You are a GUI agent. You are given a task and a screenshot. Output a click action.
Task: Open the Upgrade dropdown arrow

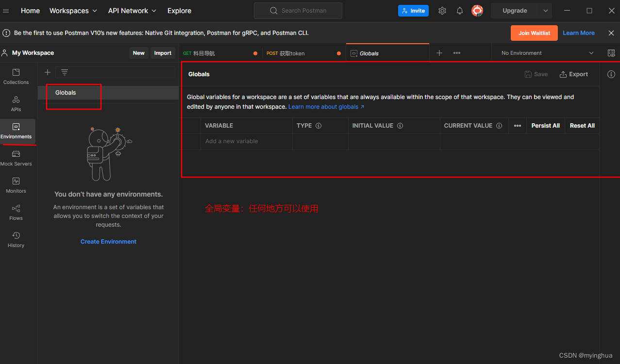coord(546,11)
